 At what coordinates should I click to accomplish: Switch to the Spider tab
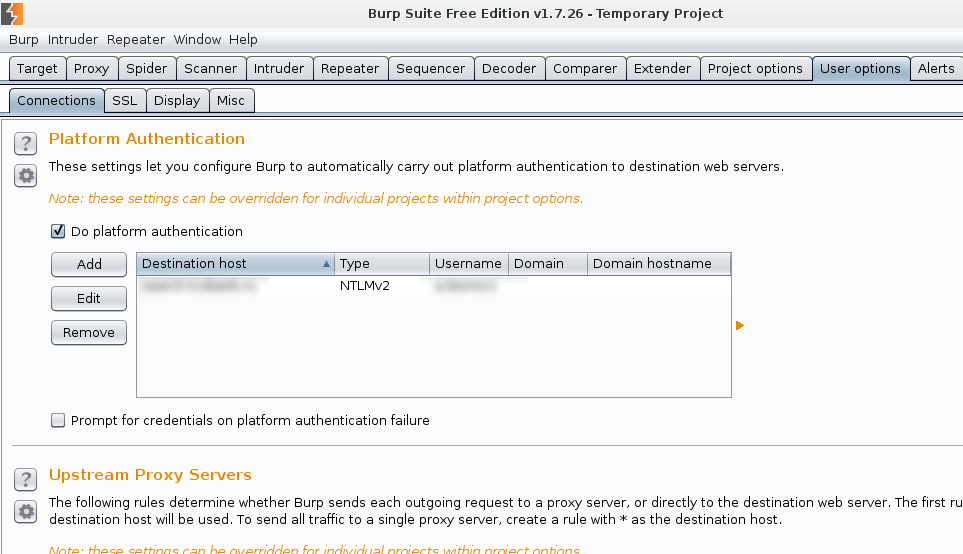click(147, 69)
